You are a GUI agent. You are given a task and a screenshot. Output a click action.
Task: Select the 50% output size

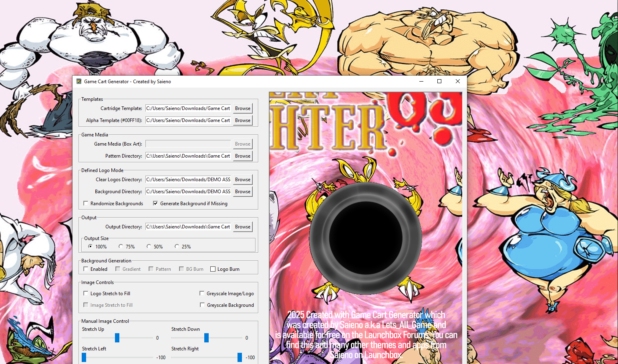[149, 246]
